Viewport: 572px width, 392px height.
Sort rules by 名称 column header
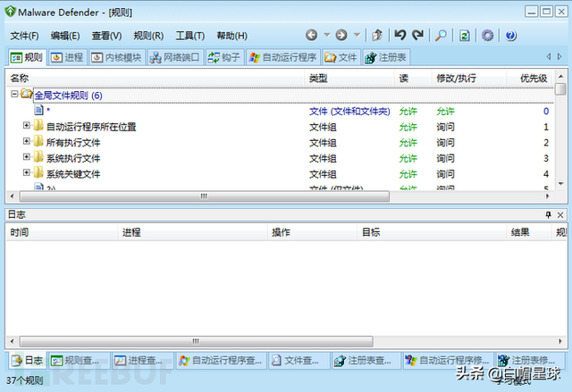(156, 78)
